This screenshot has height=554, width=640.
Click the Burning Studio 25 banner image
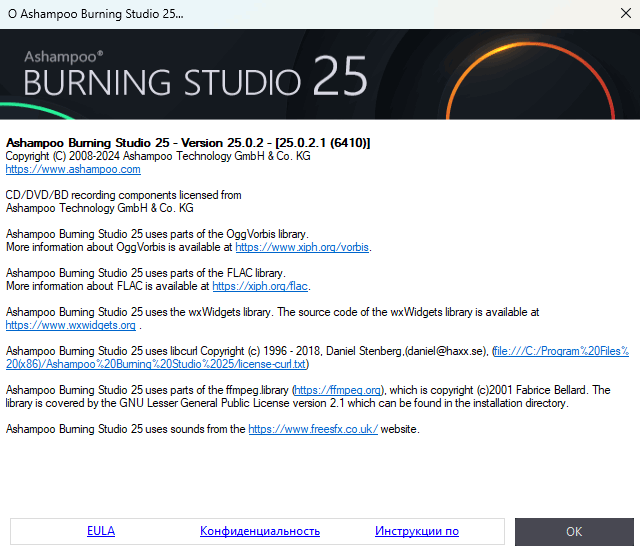click(x=320, y=74)
